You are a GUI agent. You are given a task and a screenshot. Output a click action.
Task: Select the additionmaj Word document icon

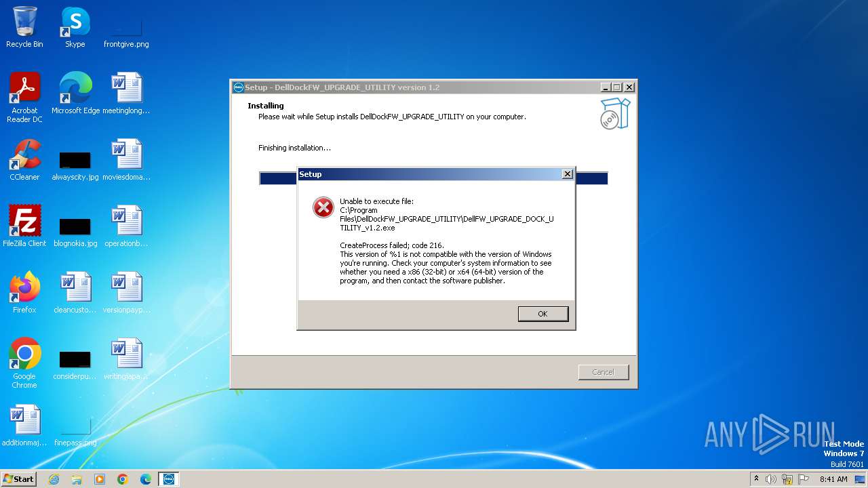point(24,426)
